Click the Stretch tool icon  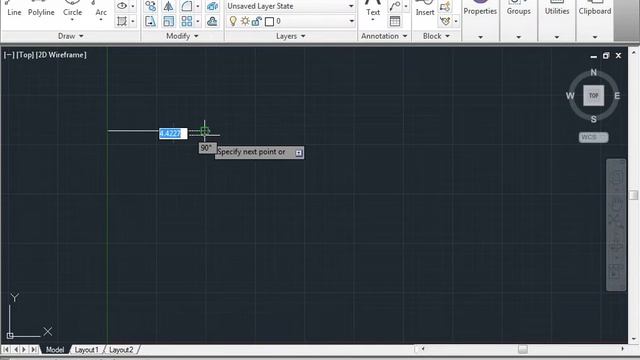point(150,21)
